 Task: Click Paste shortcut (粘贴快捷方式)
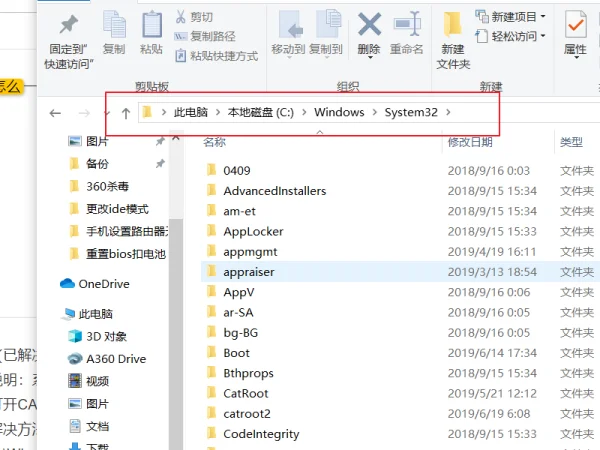pyautogui.click(x=216, y=56)
